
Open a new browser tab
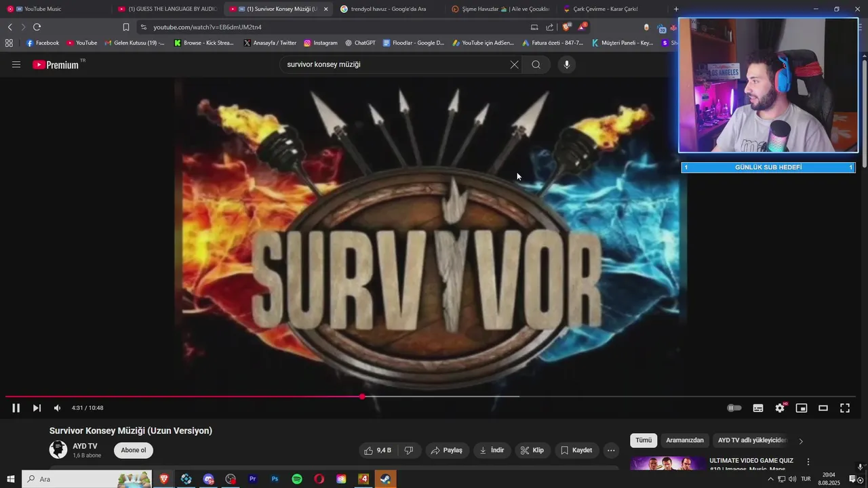pyautogui.click(x=676, y=9)
